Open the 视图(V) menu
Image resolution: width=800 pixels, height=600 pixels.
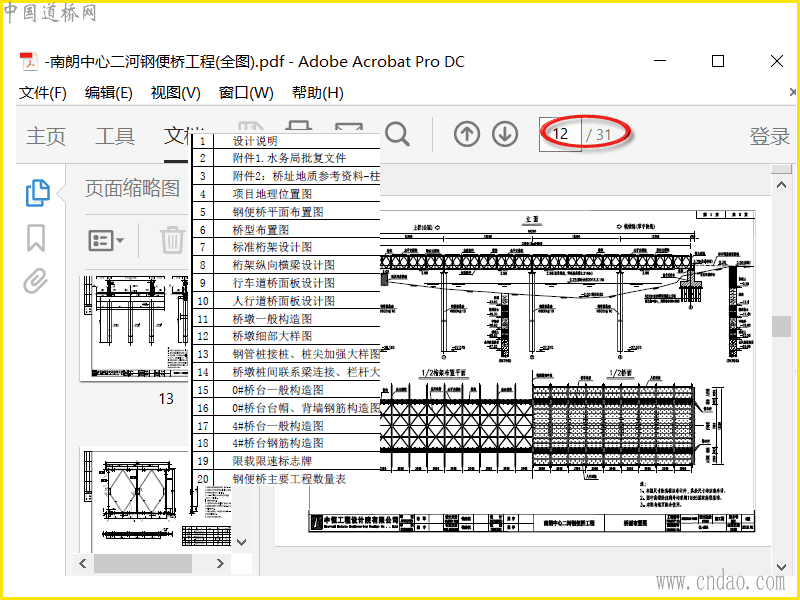pos(176,93)
